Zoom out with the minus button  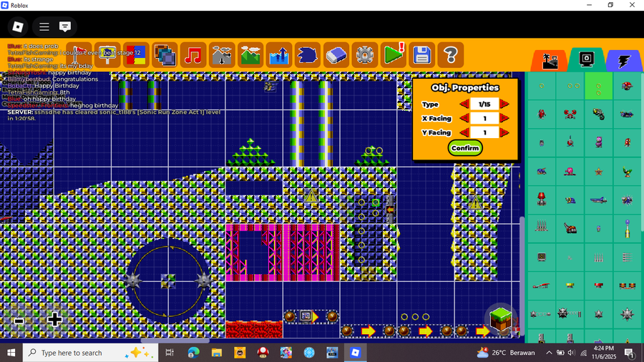[19, 321]
